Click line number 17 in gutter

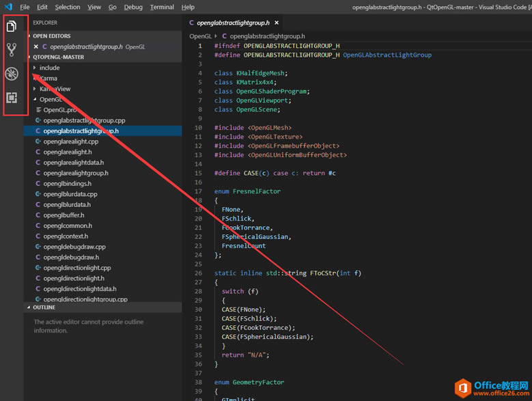pyautogui.click(x=199, y=191)
